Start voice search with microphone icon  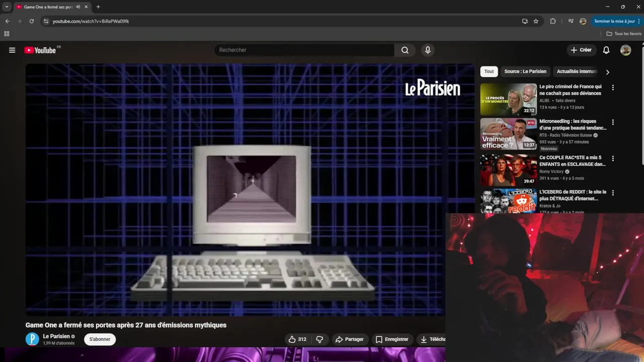[428, 50]
